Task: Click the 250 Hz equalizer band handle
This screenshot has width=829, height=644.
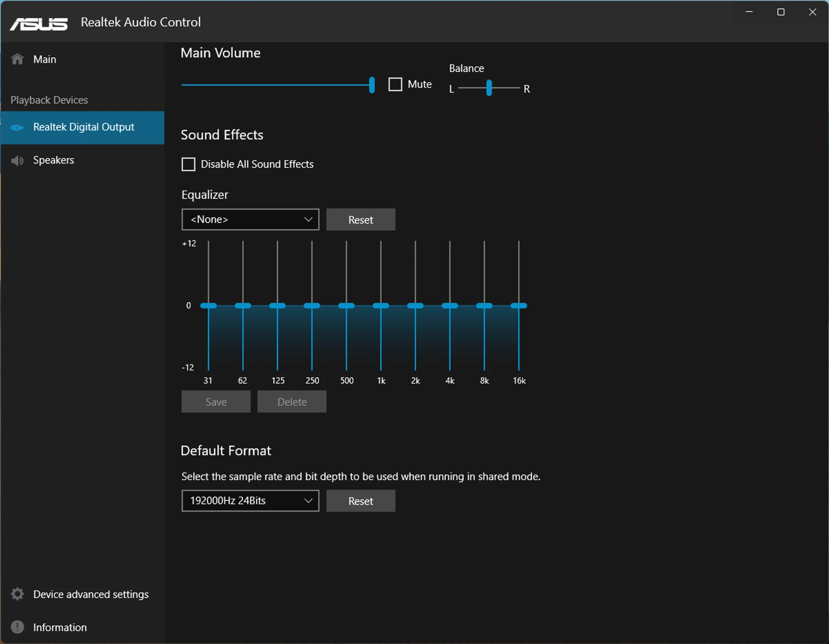Action: coord(312,306)
